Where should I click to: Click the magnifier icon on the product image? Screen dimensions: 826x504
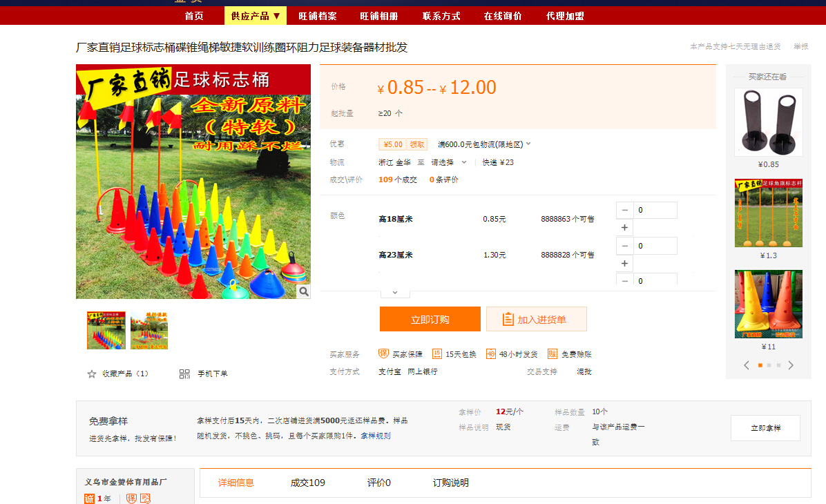click(x=303, y=291)
